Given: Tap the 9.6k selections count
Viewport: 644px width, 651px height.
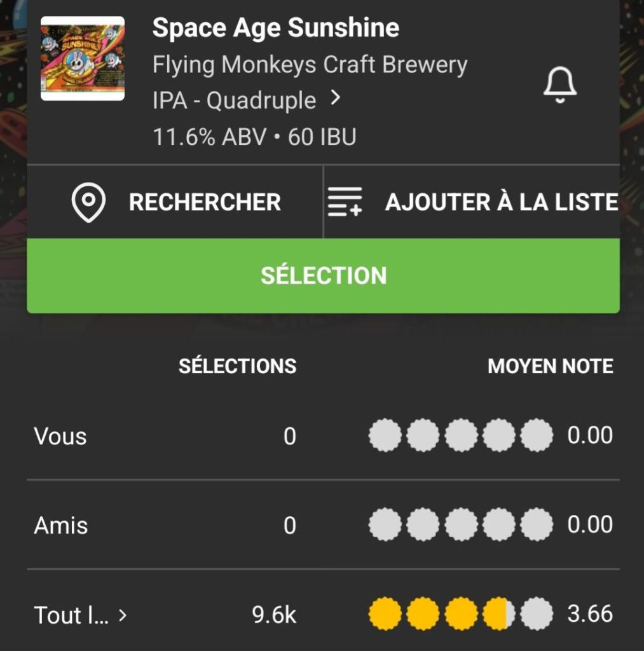Looking at the screenshot, I should pyautogui.click(x=274, y=615).
